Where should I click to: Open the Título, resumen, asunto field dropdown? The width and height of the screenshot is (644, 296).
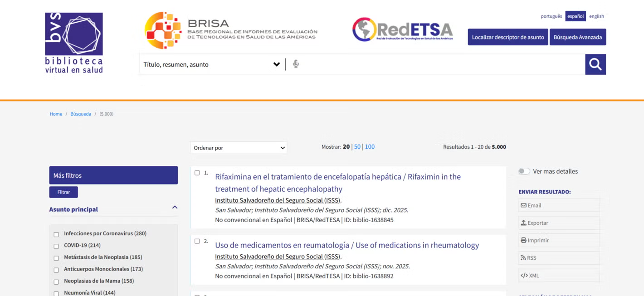(x=277, y=64)
